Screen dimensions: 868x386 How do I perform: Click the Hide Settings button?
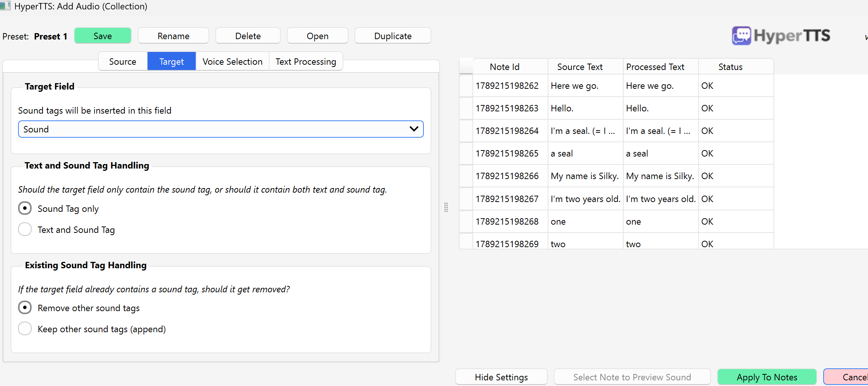[x=501, y=377]
